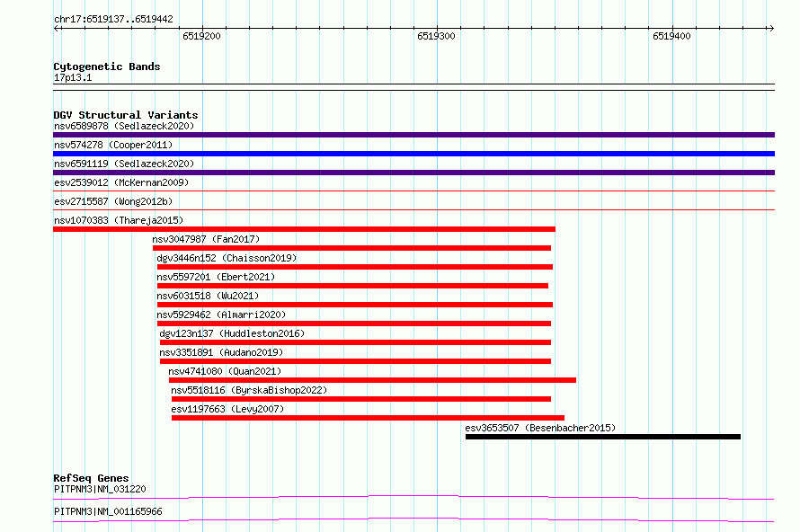Image resolution: width=800 pixels, height=532 pixels.
Task: Select the nsv574278 (Cooper2011) blue variant bar
Action: (x=413, y=154)
